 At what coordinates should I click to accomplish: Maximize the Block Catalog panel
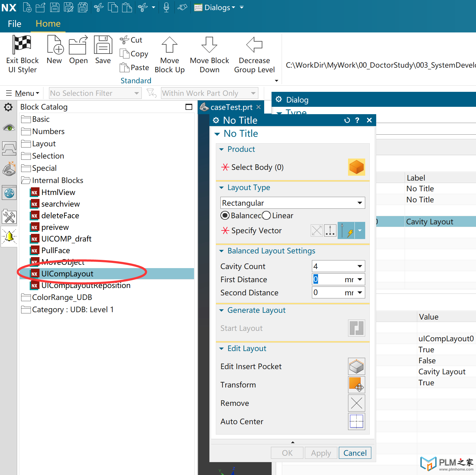189,107
